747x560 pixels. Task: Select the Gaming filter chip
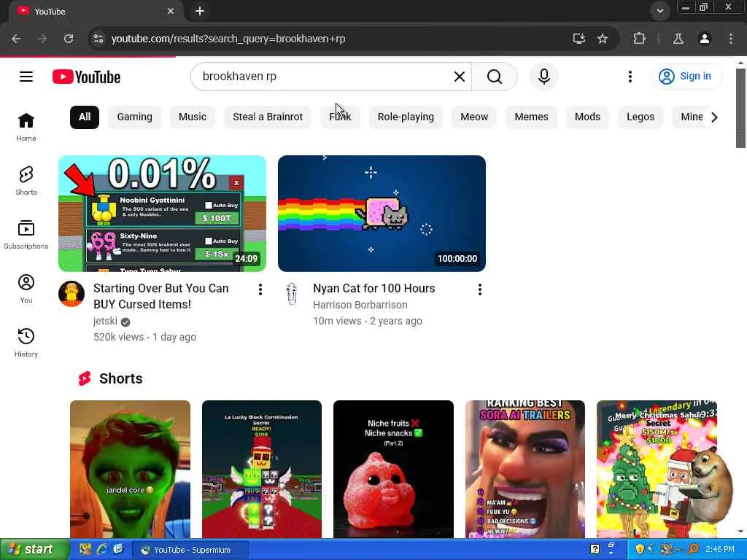coord(135,117)
